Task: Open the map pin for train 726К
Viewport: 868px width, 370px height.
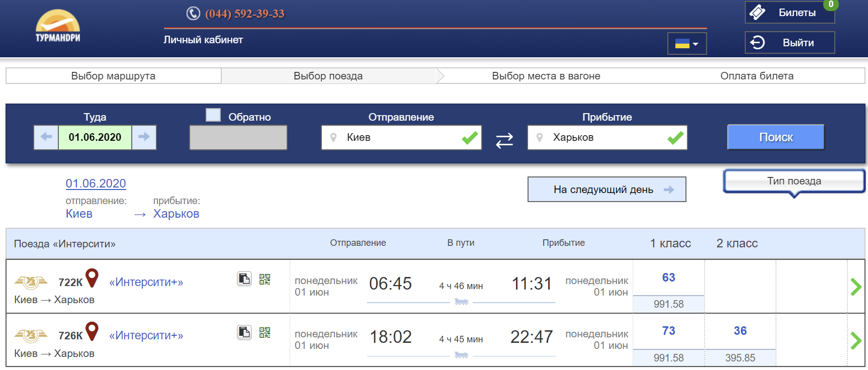Action: 92,331
